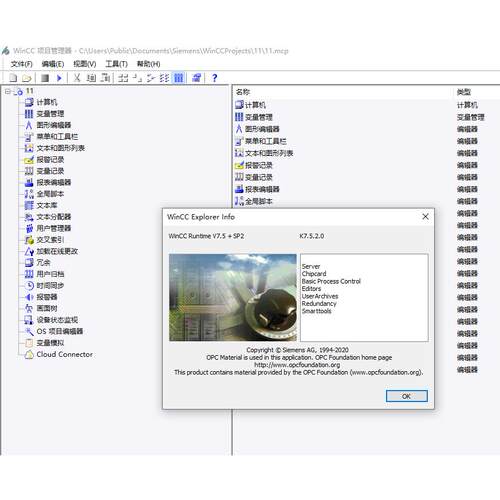This screenshot has width=500, height=500.
Task: Select 冗余 in the tree
Action: click(x=43, y=262)
